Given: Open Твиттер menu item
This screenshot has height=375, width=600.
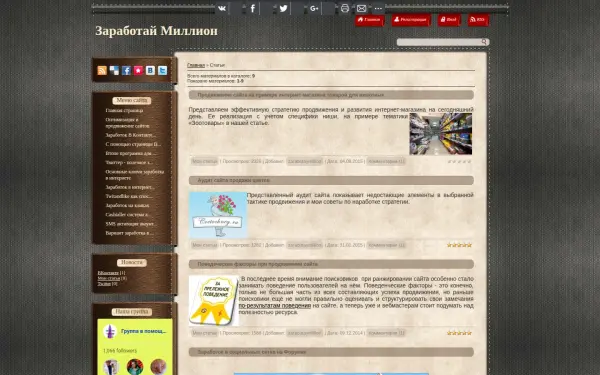Looking at the screenshot, I should click(x=129, y=163).
